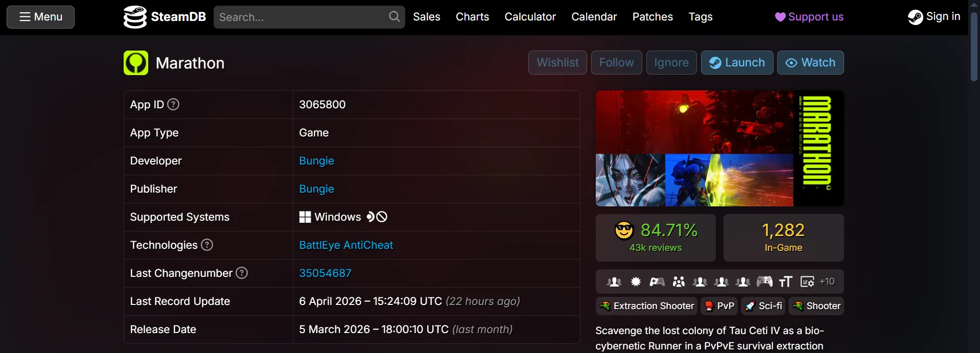The width and height of the screenshot is (980, 353).
Task: Toggle the Ignore button
Action: 671,62
